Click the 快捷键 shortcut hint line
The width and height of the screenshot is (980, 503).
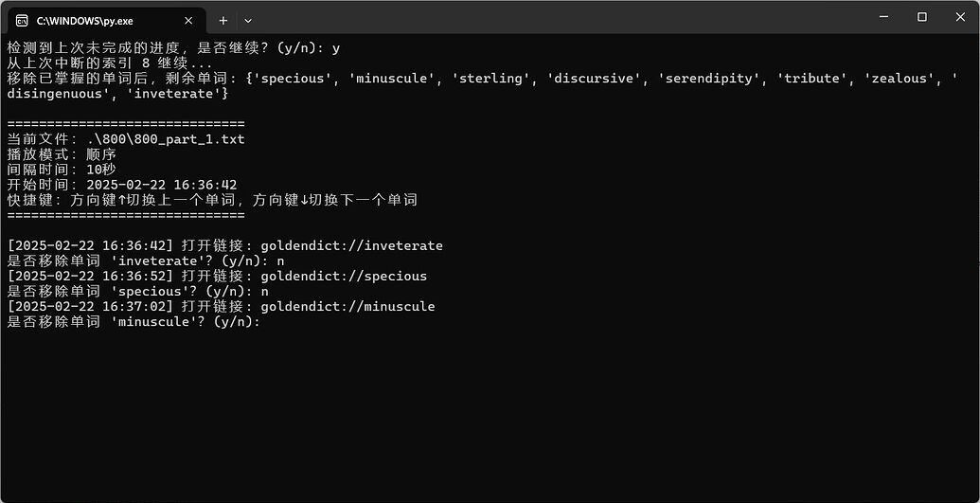click(212, 200)
